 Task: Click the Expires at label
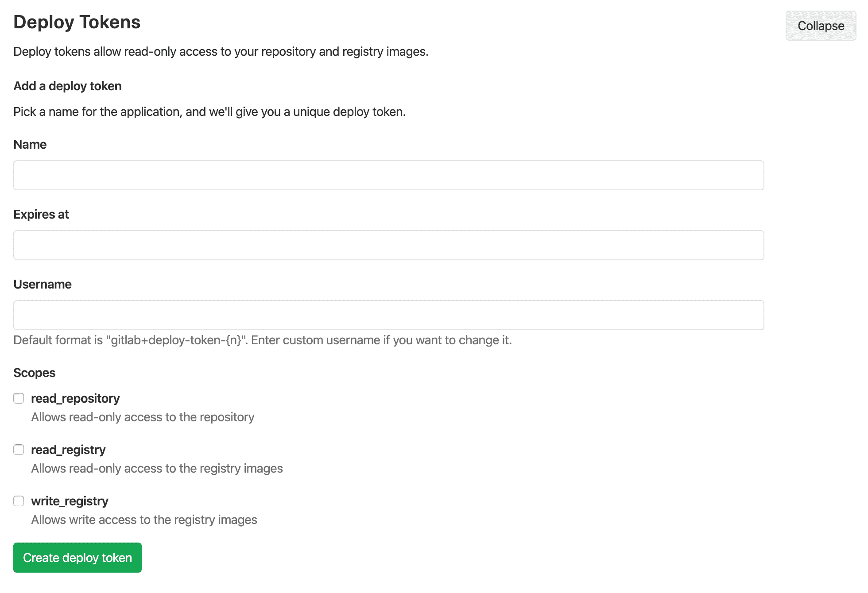coord(41,214)
